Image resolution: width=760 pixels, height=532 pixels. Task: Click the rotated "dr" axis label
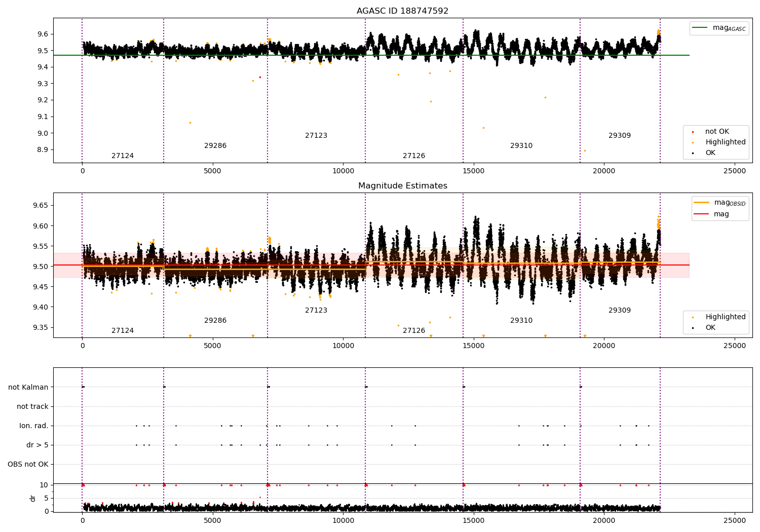coord(33,498)
